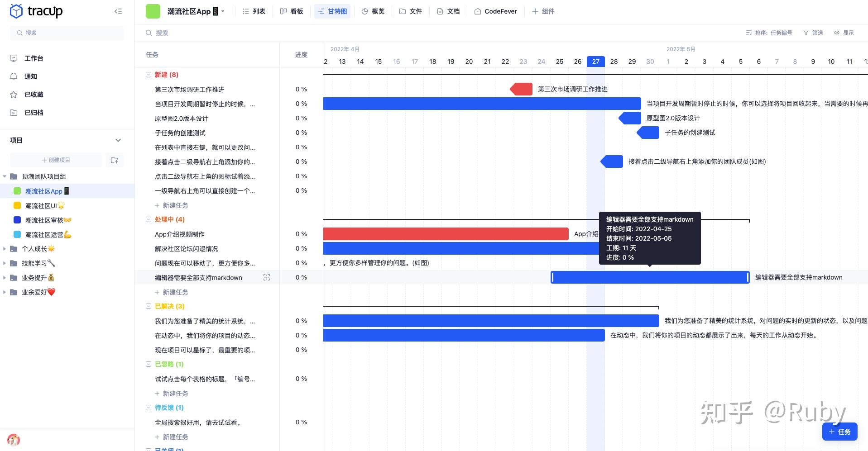Expand the 业余爱好 folder
The image size is (868, 451).
point(5,292)
